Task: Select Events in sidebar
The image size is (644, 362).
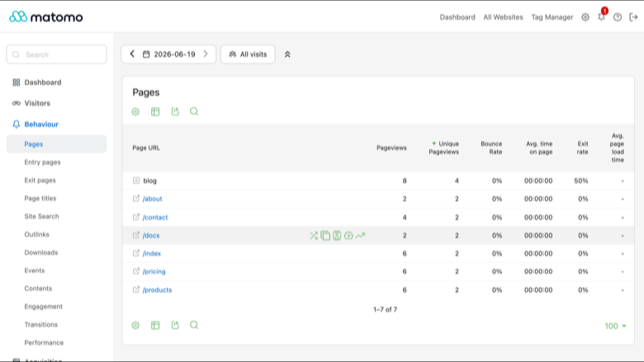Action: click(x=35, y=270)
